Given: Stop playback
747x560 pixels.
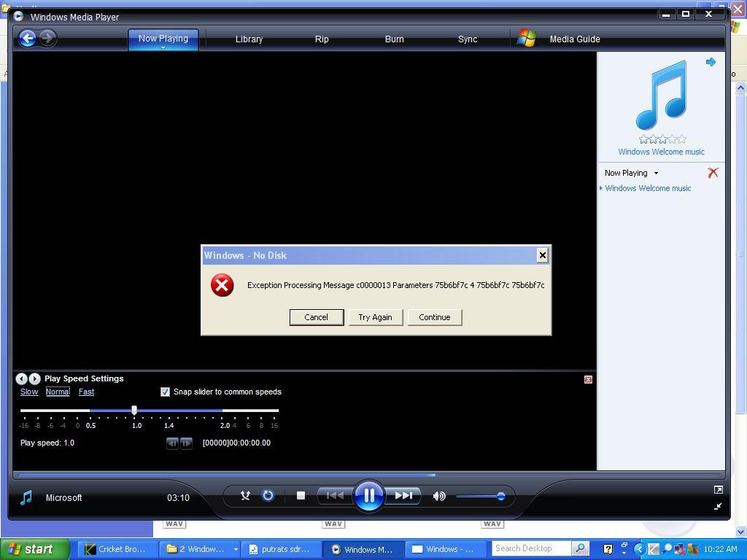Looking at the screenshot, I should 301,496.
